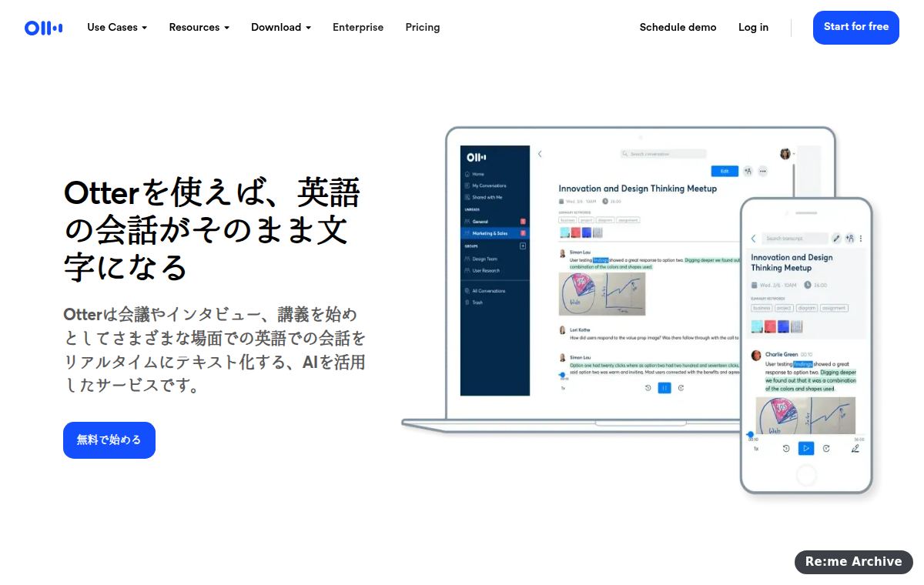Screen dimensions: 924x585
Task: Open the Enterprise page
Action: (358, 27)
